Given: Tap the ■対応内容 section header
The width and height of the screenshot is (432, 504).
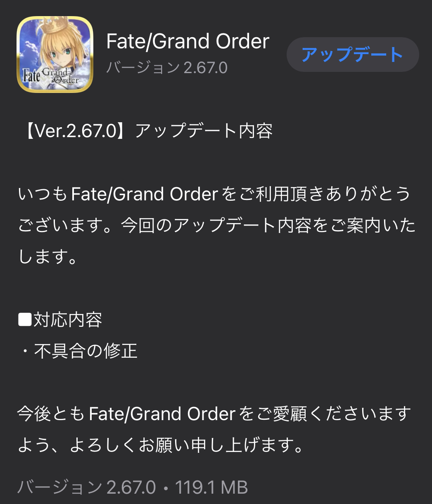Looking at the screenshot, I should (60, 320).
